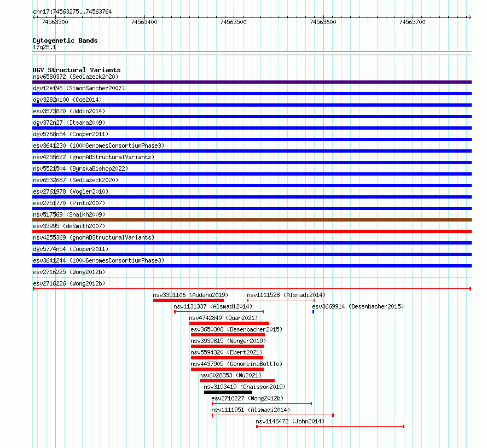Select nsv4255369 (gnomADStructuralVariants) label
The image size is (487, 448).
(x=94, y=237)
